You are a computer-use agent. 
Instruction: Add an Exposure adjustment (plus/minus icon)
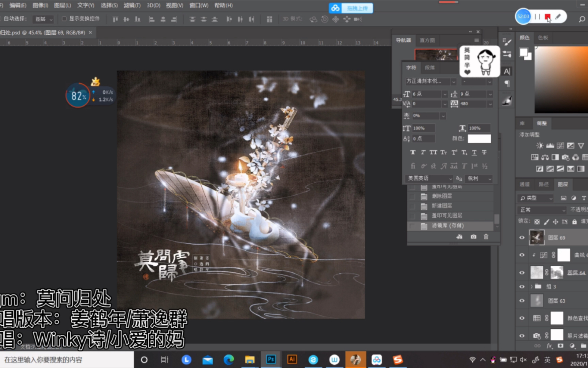coord(570,146)
